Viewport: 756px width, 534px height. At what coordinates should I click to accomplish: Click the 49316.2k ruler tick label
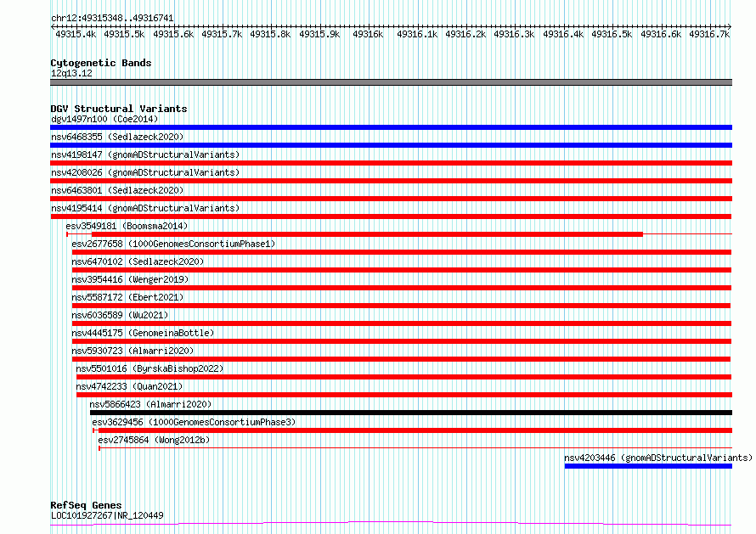[465, 34]
